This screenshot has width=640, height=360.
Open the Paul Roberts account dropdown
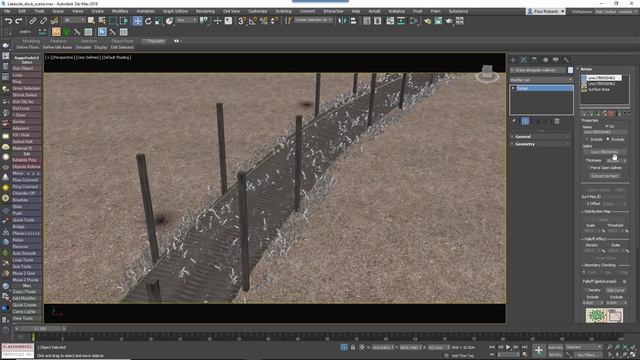[546, 11]
